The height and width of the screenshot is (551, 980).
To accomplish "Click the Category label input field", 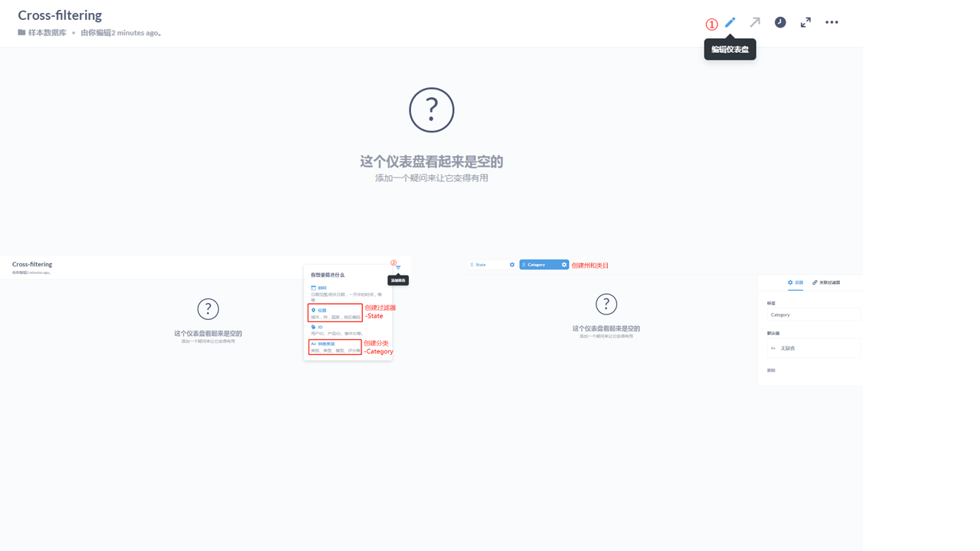I will click(812, 315).
